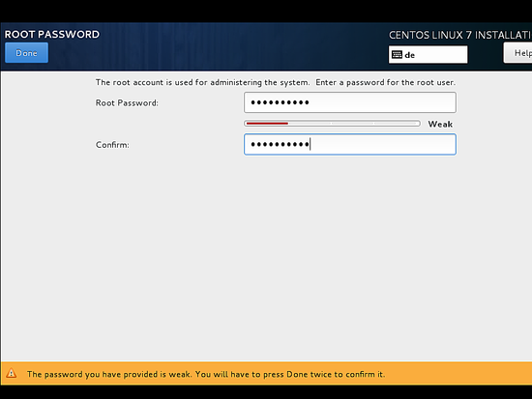This screenshot has width=532, height=399.
Task: Open the Help button
Action: pyautogui.click(x=518, y=53)
